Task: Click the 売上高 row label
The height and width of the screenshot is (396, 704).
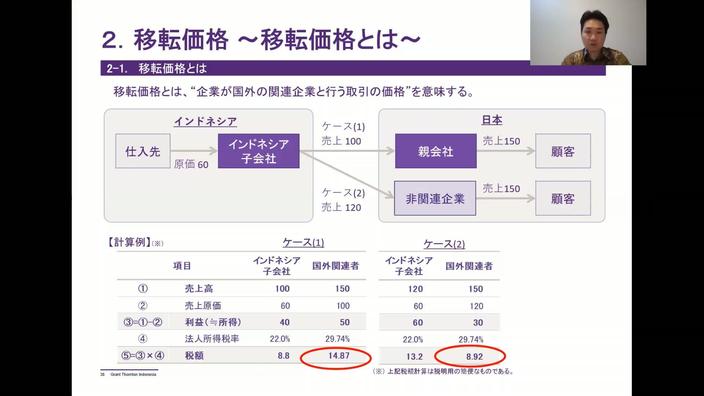Action: pos(199,289)
